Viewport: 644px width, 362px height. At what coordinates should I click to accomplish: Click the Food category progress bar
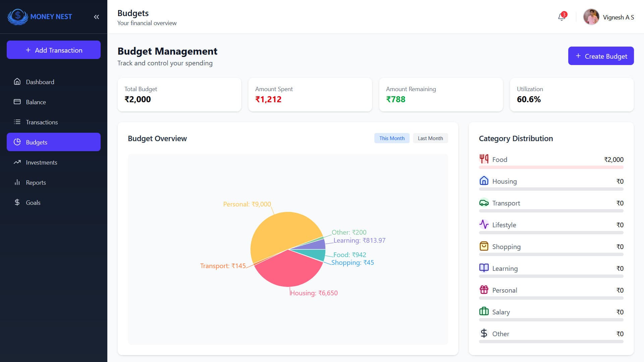click(x=551, y=167)
